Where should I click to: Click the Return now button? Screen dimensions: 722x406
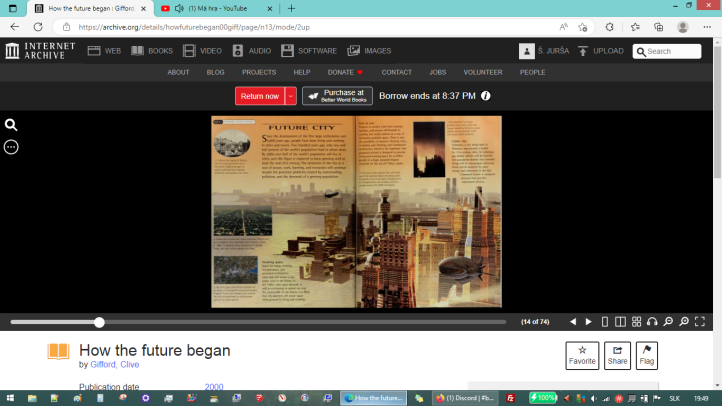[x=260, y=96]
